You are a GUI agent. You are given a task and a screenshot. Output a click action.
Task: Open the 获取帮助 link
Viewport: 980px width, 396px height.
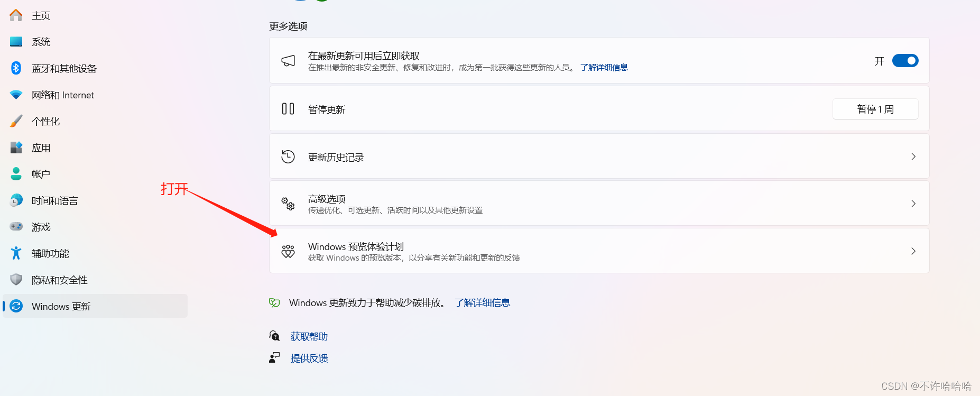click(x=309, y=336)
